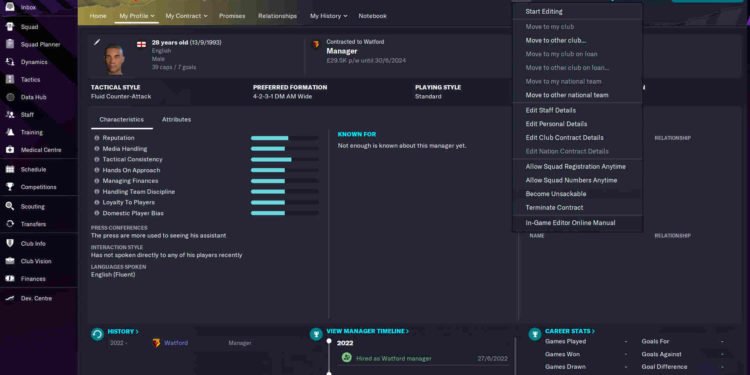This screenshot has width=750, height=375.
Task: Open the Competitions trophy icon
Action: [x=10, y=187]
